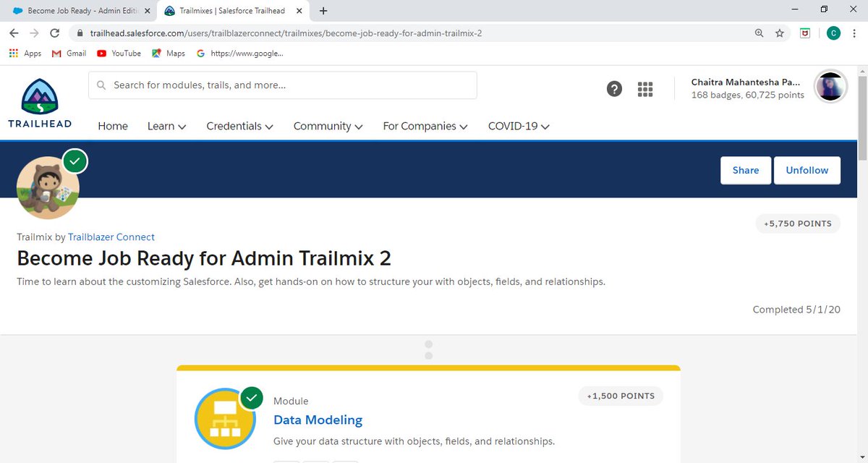Expand the Community menu
Screen dimensions: 868x463
click(x=328, y=126)
